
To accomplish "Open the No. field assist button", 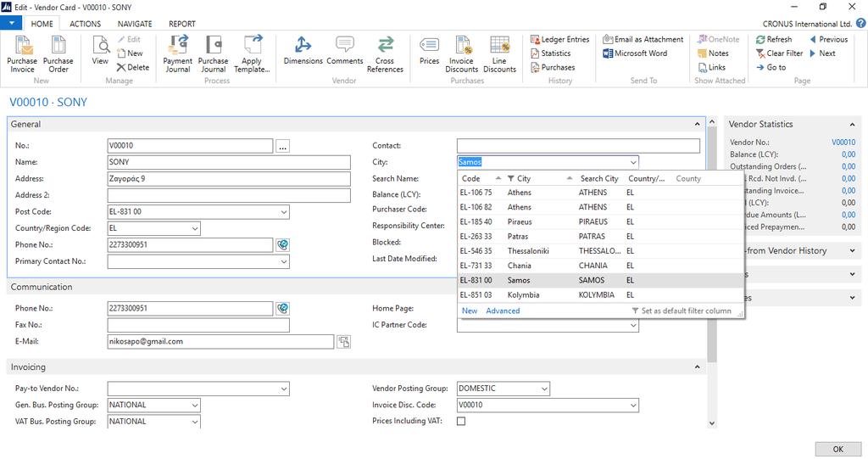I will 283,146.
